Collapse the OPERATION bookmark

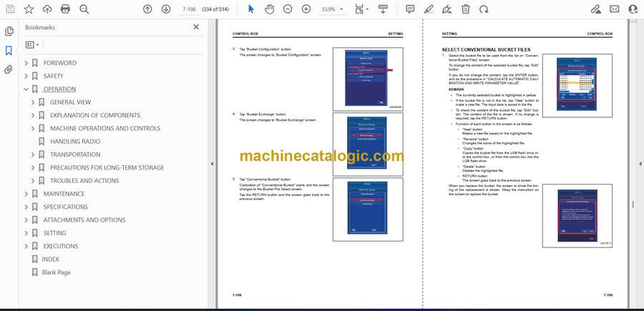[26, 89]
